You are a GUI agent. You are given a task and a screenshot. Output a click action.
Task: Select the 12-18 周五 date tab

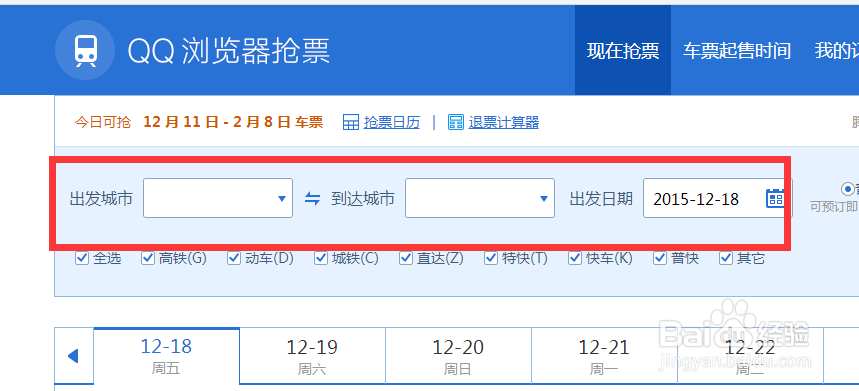click(x=167, y=356)
